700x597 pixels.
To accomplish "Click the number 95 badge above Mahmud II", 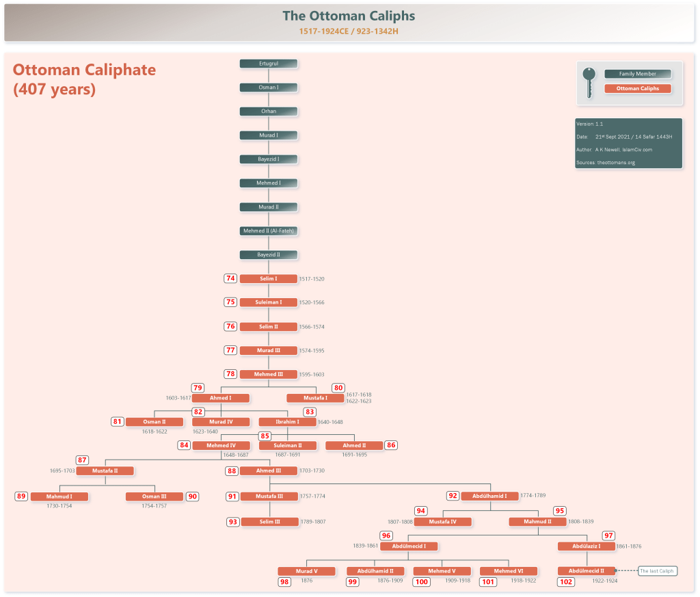I will click(560, 511).
